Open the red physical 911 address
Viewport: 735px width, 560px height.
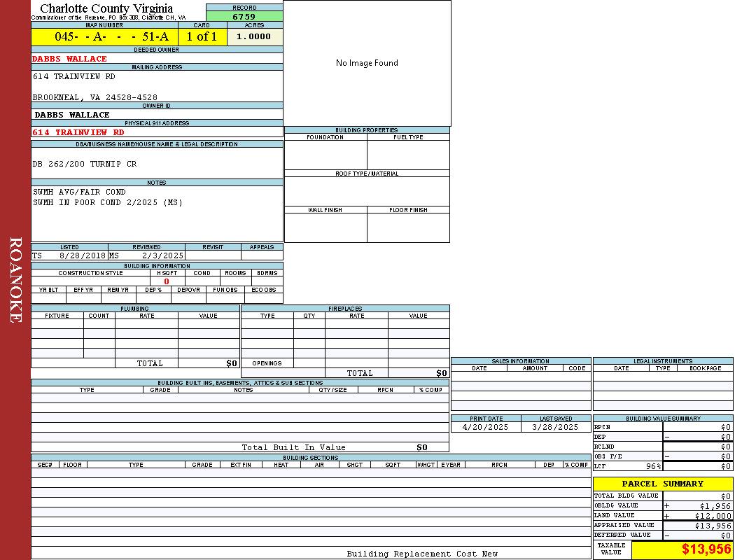click(x=78, y=132)
